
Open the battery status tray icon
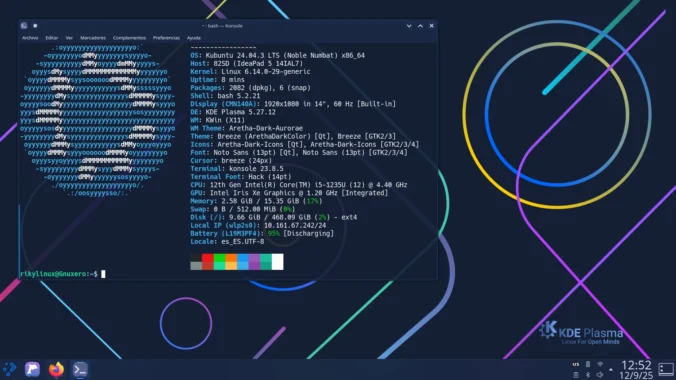pyautogui.click(x=588, y=364)
